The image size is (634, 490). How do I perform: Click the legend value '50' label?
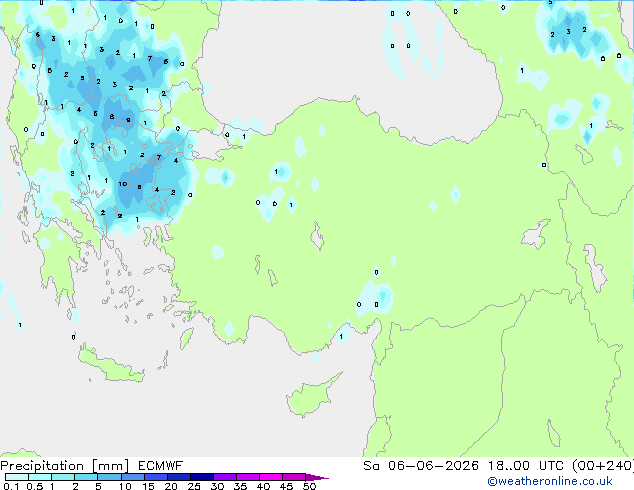click(309, 486)
